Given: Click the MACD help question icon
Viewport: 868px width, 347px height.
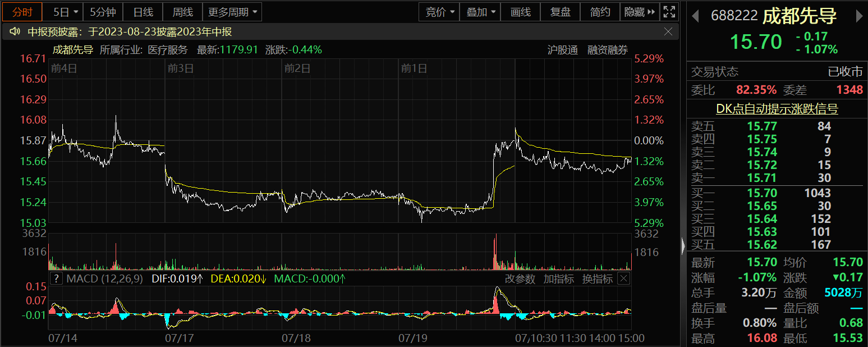Looking at the screenshot, I should point(56,278).
